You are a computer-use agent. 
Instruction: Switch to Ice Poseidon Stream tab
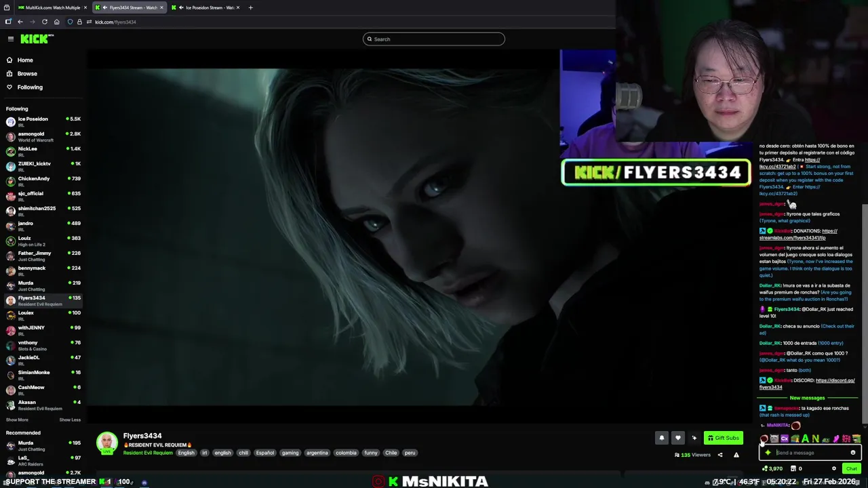click(x=205, y=7)
